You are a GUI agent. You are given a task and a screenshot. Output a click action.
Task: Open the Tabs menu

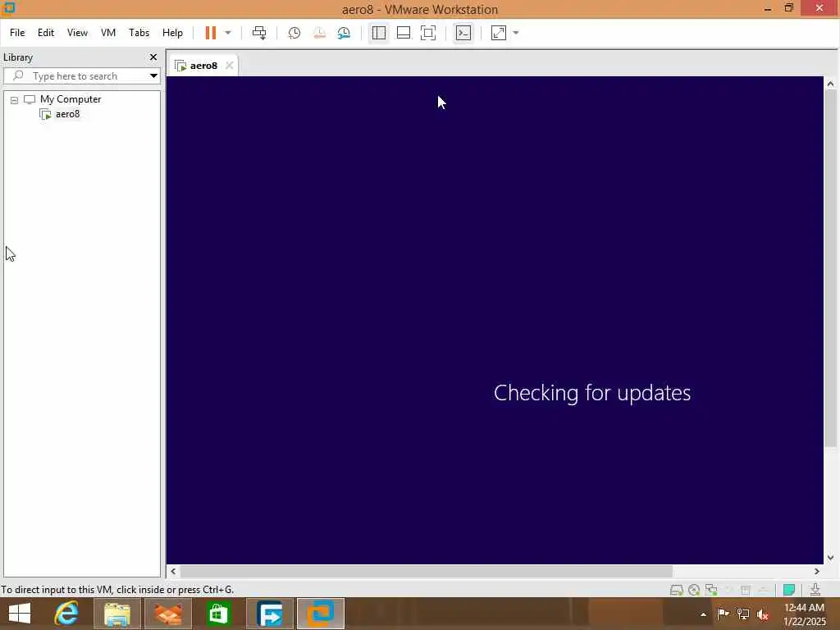(x=139, y=33)
